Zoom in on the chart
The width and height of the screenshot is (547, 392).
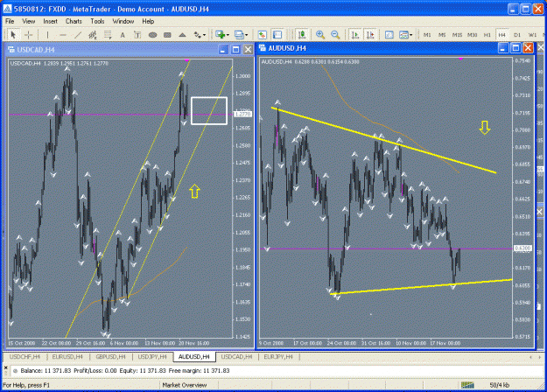click(x=320, y=34)
